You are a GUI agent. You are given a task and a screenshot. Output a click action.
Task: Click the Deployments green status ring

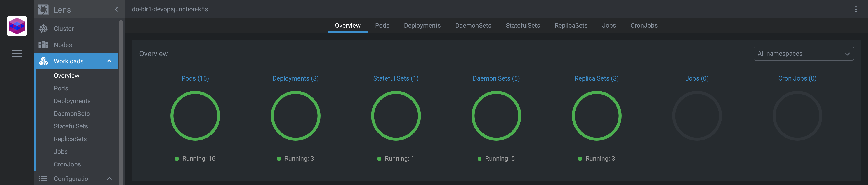(x=295, y=116)
